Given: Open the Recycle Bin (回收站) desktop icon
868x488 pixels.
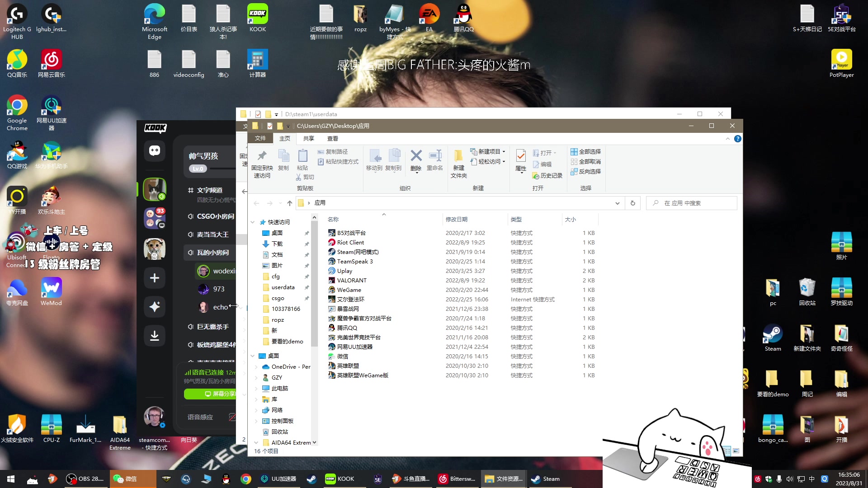Looking at the screenshot, I should point(807,292).
